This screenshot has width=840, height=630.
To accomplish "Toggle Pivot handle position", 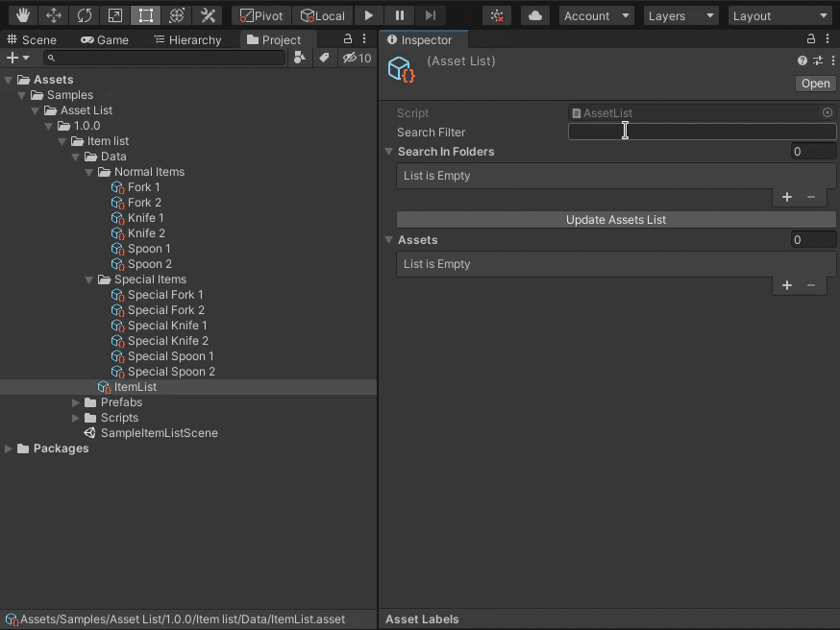I will [261, 15].
